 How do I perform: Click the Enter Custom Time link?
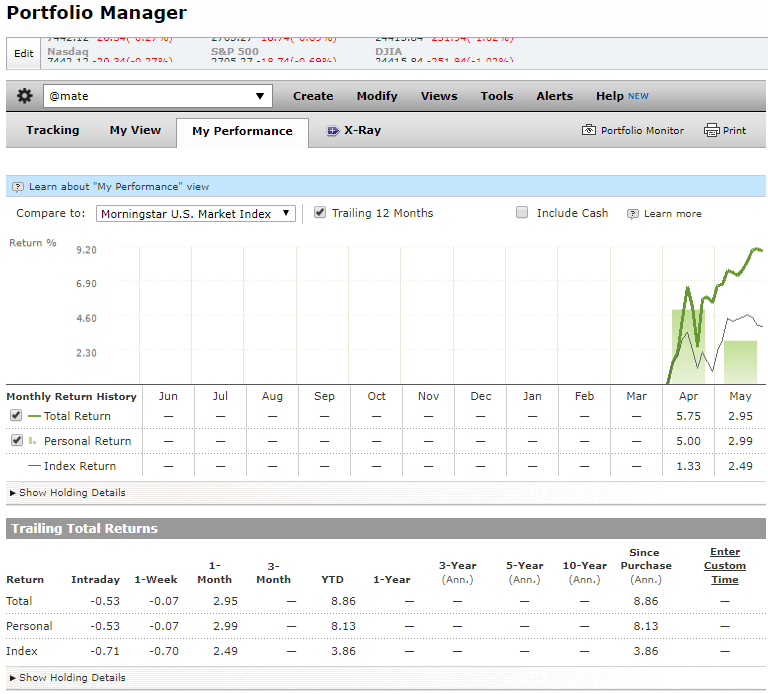(x=725, y=566)
